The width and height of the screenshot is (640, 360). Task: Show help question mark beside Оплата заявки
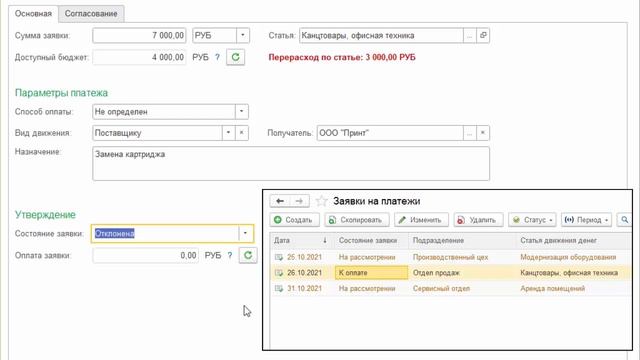pyautogui.click(x=230, y=256)
